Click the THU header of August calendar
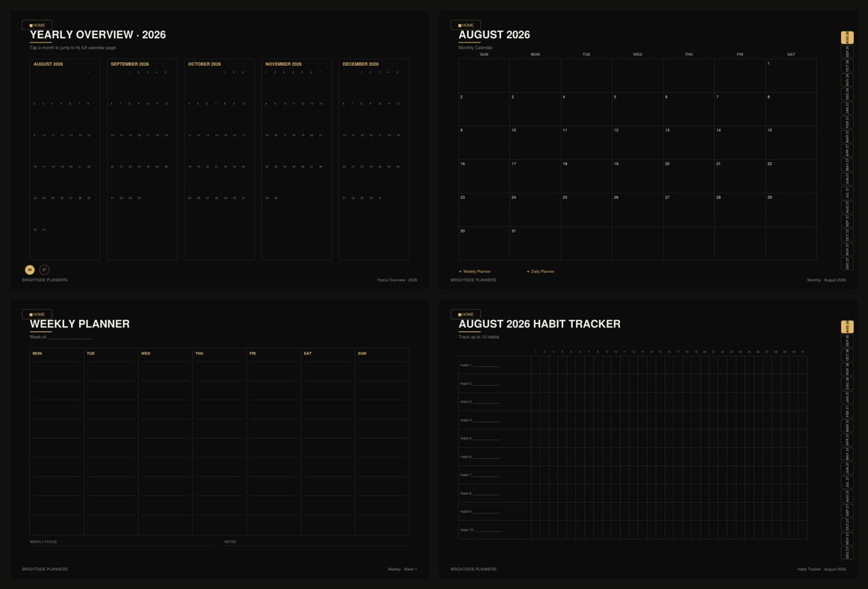 pos(689,55)
